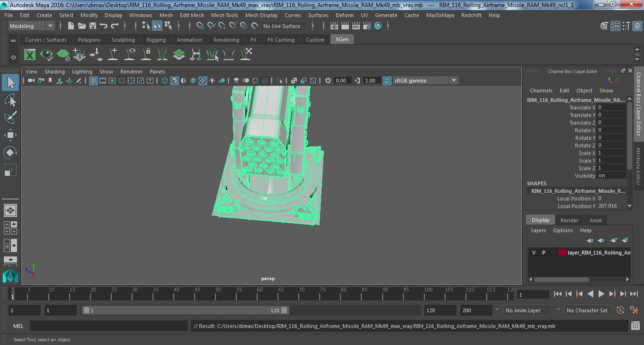The image size is (644, 345).
Task: Click XGen guide visibility eye icon
Action: pyautogui.click(x=129, y=55)
